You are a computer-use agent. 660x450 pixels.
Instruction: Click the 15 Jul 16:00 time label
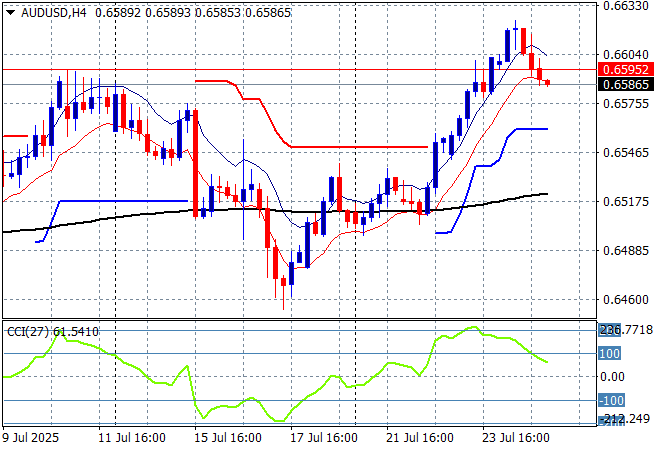coord(228,438)
